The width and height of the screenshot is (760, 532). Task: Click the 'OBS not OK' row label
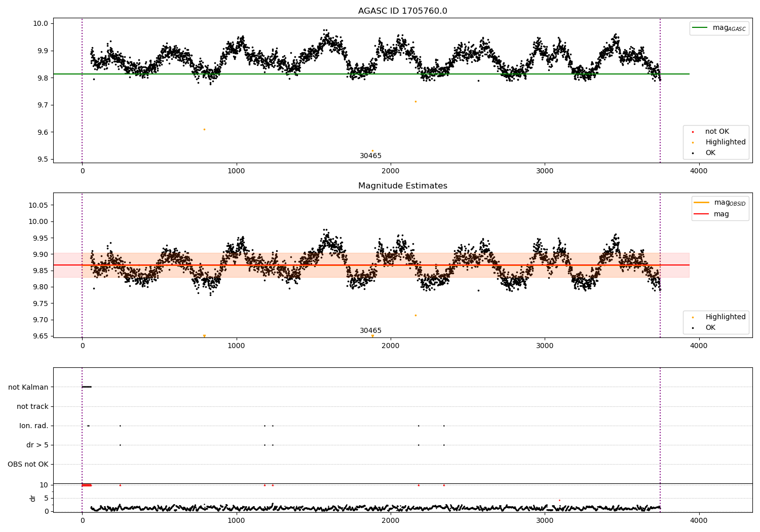28,464
